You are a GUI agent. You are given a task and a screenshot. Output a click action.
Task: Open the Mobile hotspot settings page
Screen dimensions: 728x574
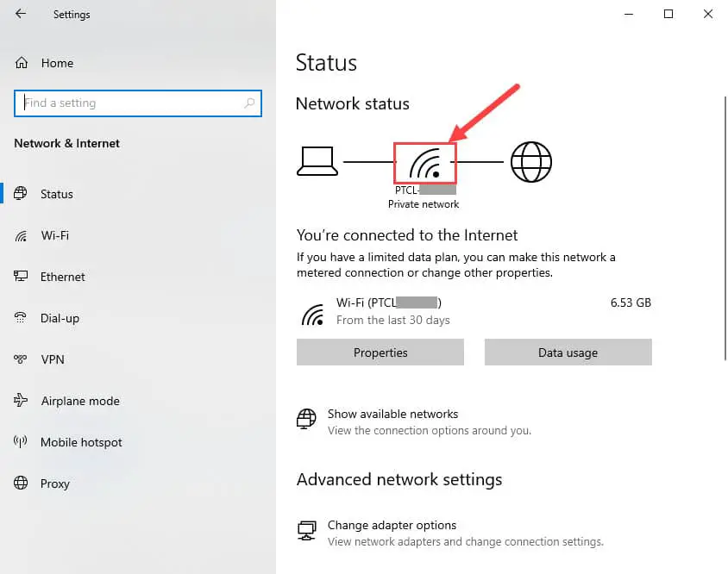click(x=81, y=442)
